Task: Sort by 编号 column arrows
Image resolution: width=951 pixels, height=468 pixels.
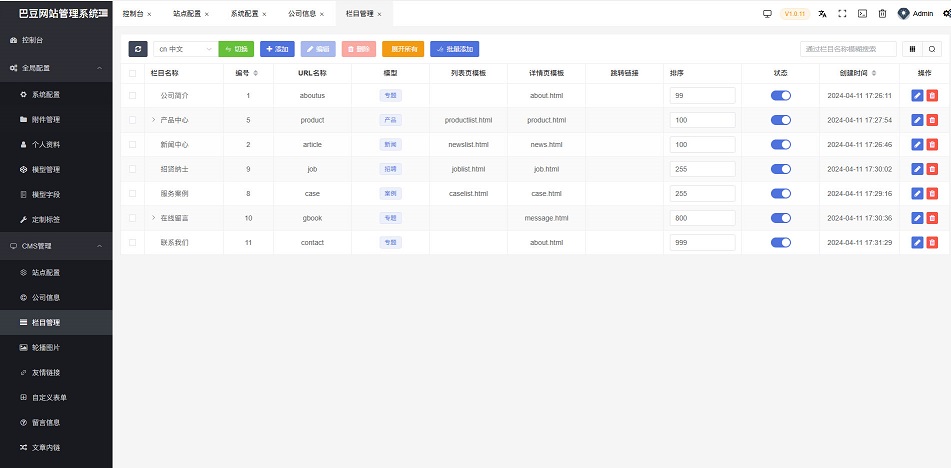Action: pos(255,73)
